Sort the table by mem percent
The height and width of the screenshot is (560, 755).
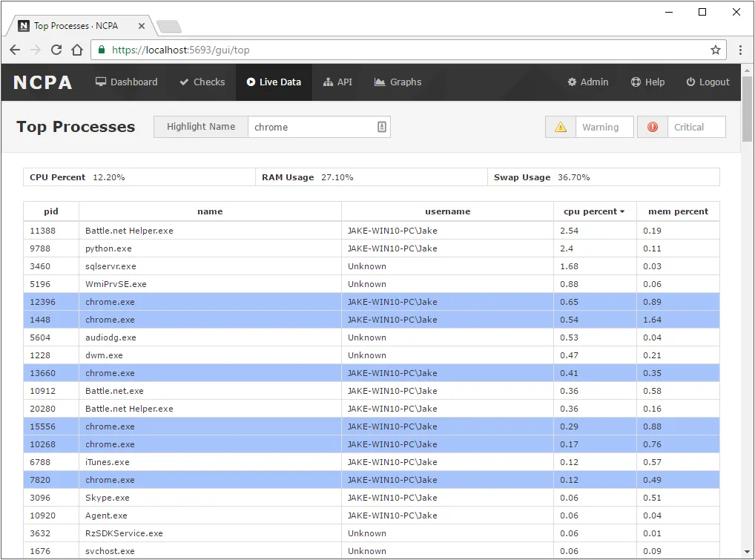678,211
